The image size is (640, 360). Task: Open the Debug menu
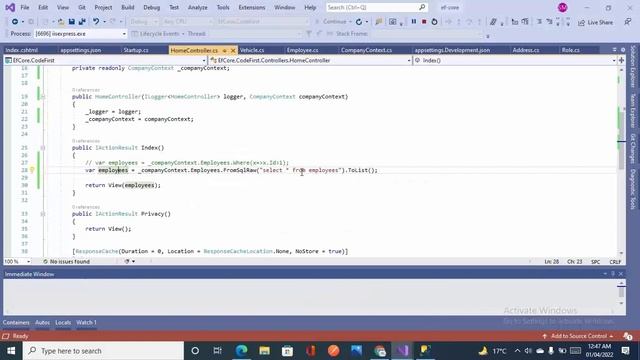[151, 7]
